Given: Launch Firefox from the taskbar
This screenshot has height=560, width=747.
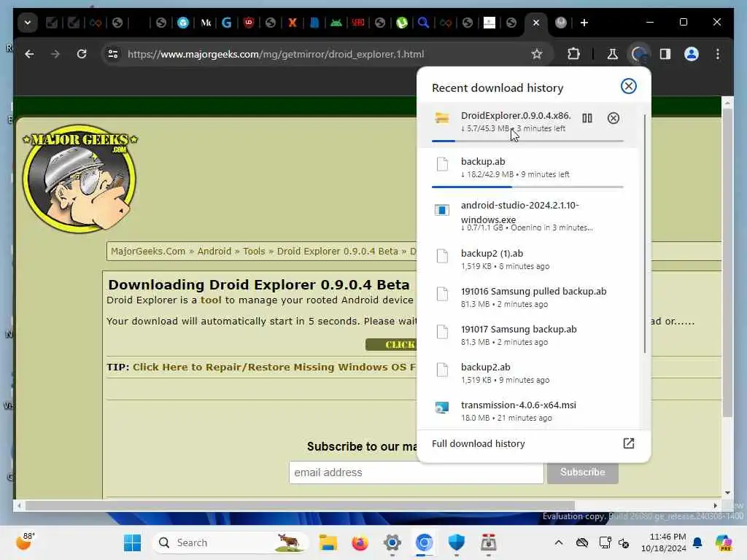Looking at the screenshot, I should click(360, 542).
